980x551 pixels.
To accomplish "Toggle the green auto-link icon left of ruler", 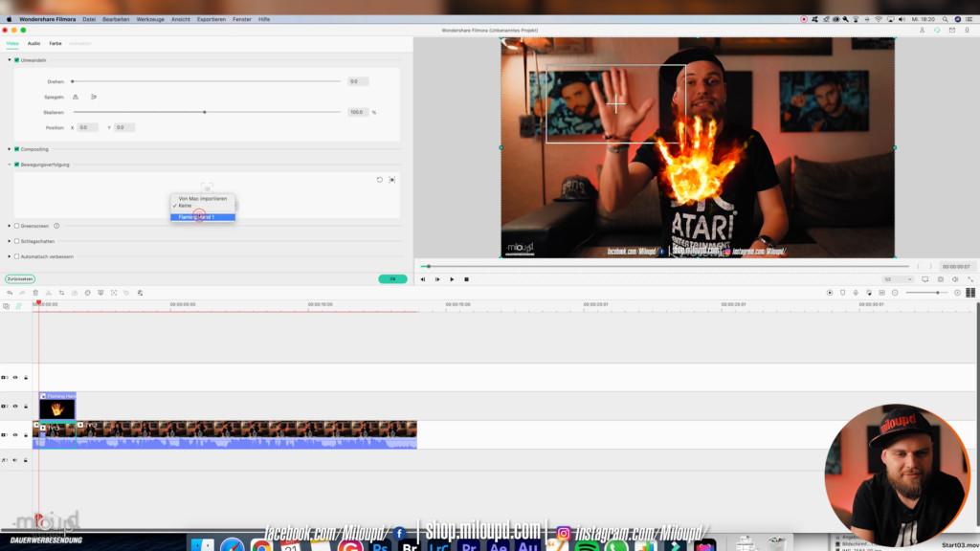I will tap(19, 306).
